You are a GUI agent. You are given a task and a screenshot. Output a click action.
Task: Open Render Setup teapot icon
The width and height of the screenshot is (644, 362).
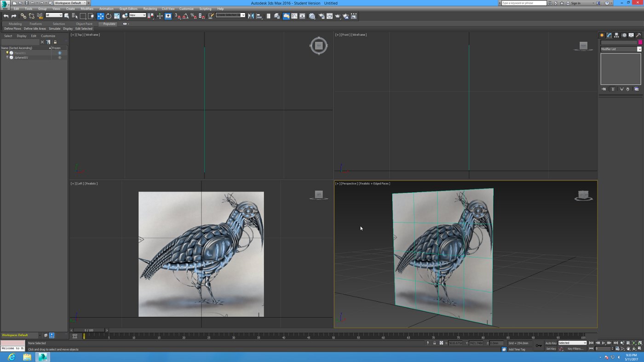point(321,16)
